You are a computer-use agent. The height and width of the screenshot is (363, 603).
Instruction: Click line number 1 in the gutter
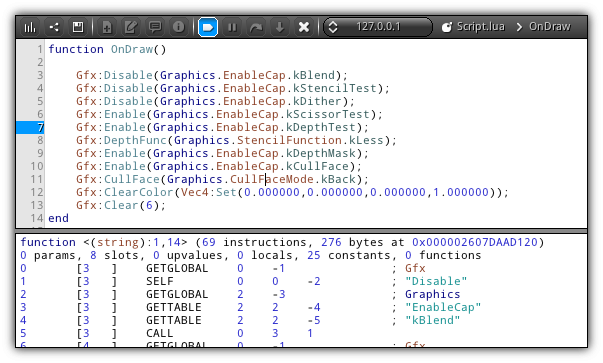tap(40, 49)
